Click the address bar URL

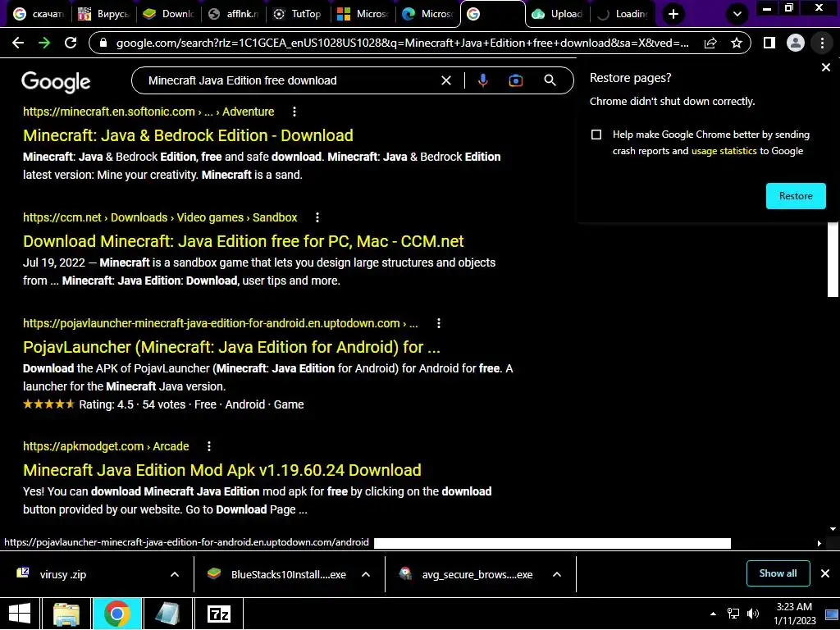[402, 43]
